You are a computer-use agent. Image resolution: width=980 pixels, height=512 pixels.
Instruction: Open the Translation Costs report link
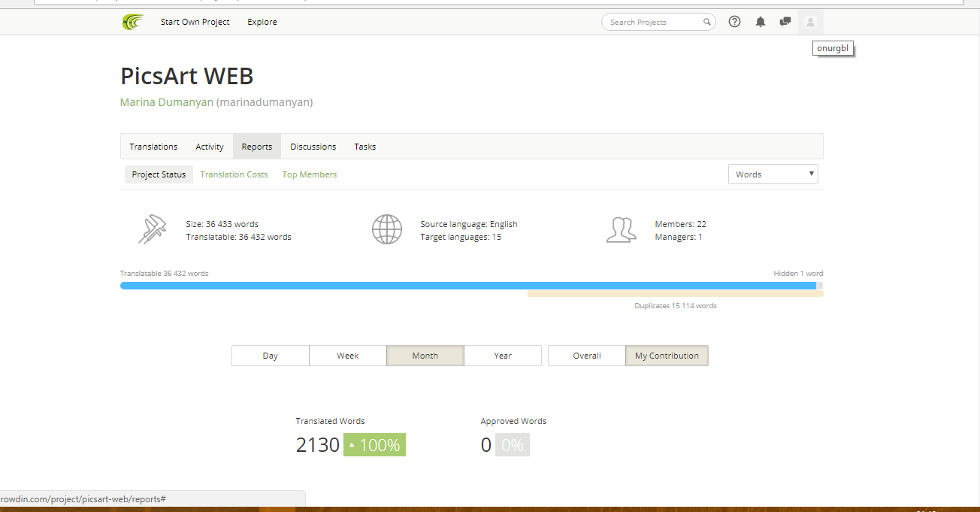point(234,174)
